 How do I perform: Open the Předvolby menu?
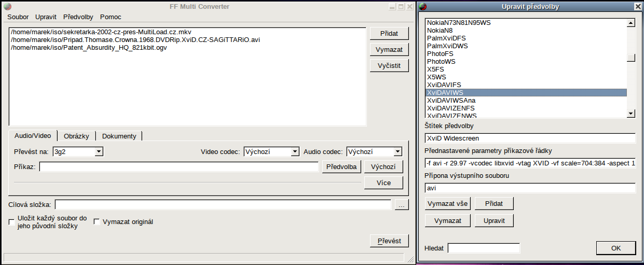point(78,17)
